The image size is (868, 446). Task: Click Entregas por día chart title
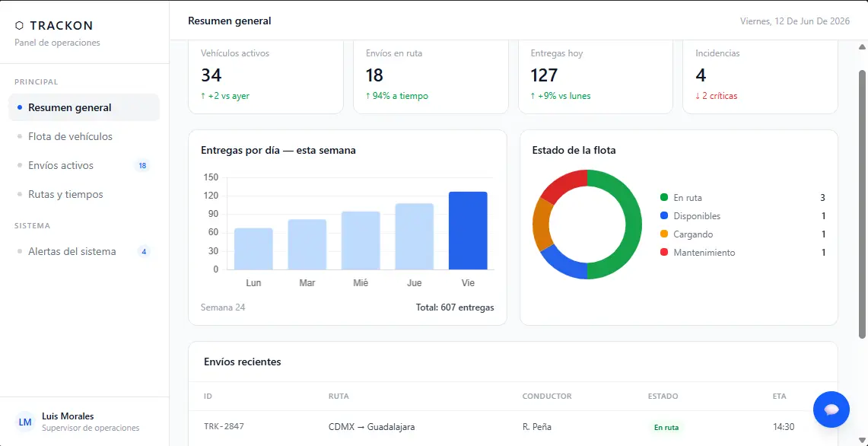(278, 150)
